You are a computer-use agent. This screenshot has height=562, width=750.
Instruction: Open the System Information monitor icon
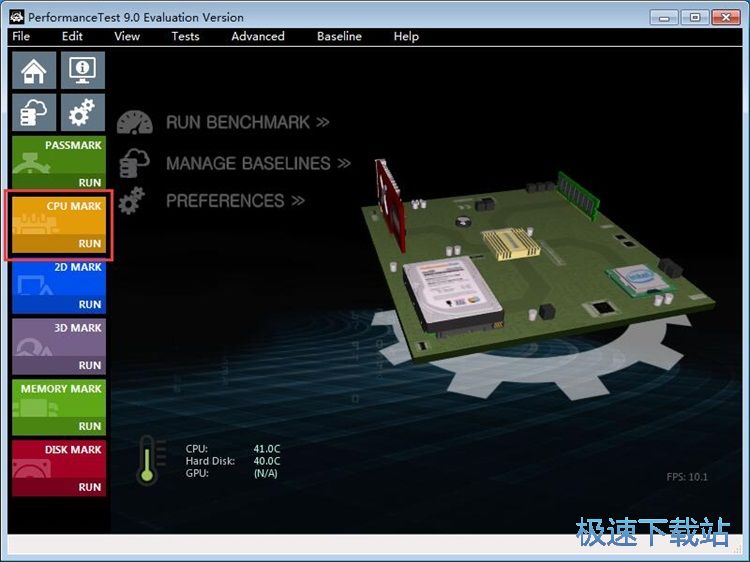(83, 70)
